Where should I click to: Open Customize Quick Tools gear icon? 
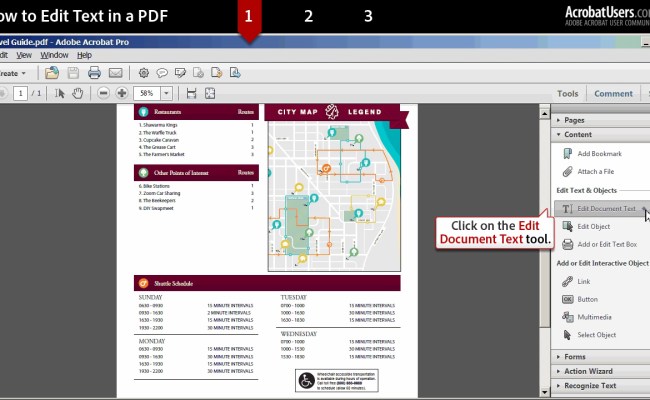pos(144,73)
